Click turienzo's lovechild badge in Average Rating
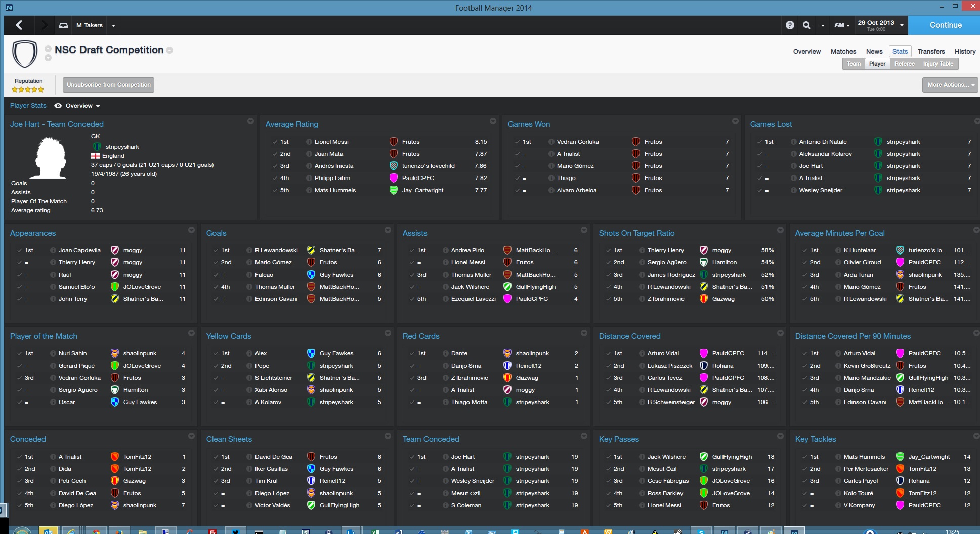Viewport: 980px width, 534px height. [393, 166]
